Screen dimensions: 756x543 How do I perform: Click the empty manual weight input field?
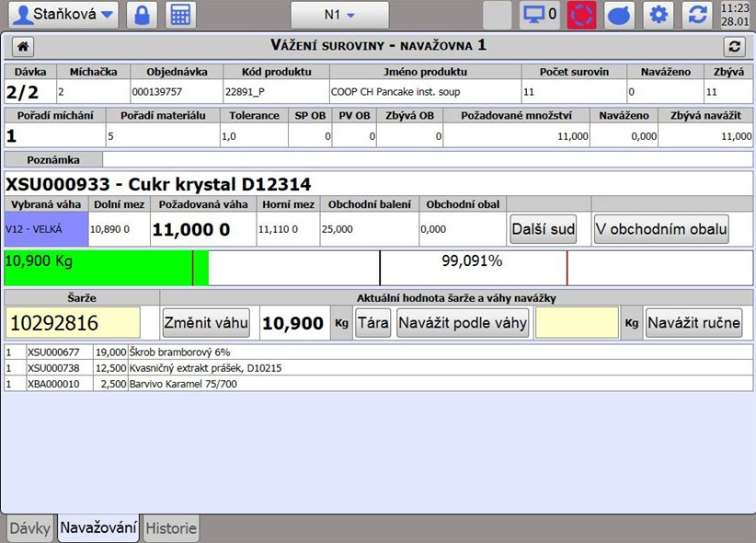point(577,322)
